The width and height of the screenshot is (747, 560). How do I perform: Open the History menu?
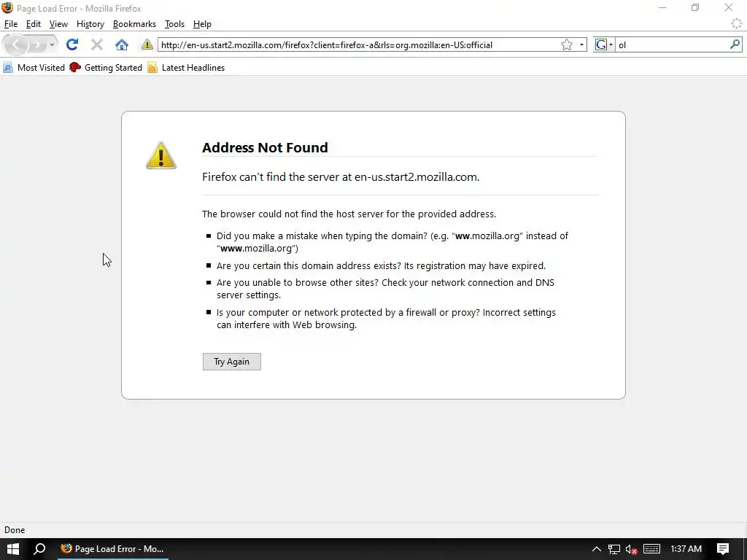(90, 24)
